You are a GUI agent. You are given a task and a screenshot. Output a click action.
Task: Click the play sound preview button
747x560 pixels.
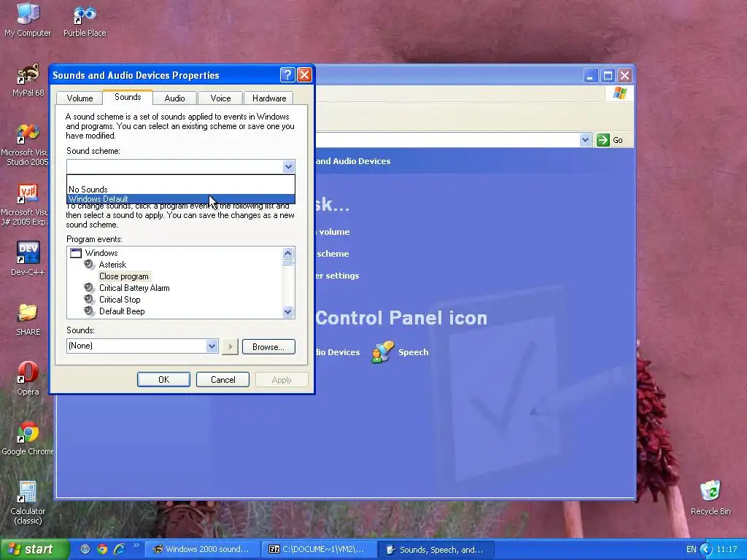pos(230,346)
